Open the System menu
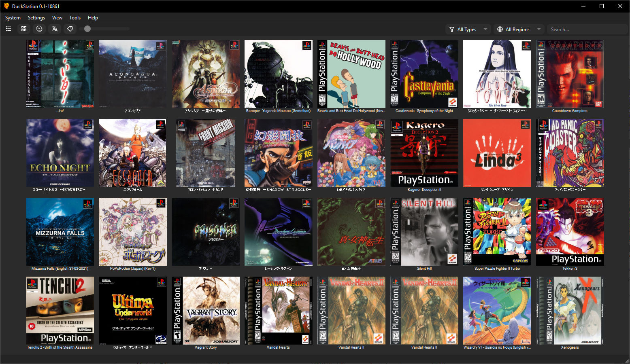630x364 pixels. [13, 18]
